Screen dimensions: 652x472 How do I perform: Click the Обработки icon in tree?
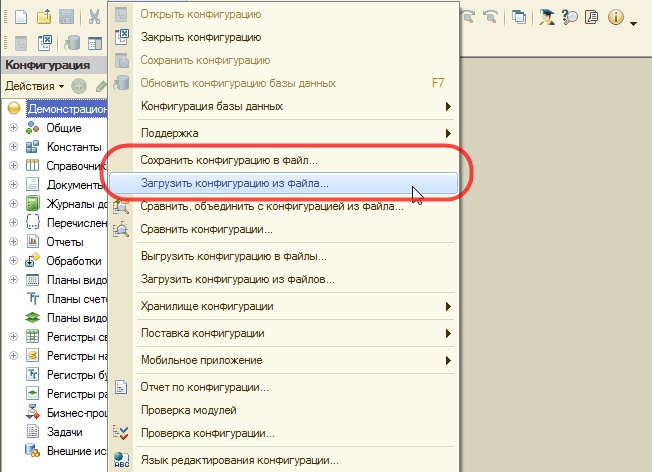[x=32, y=260]
